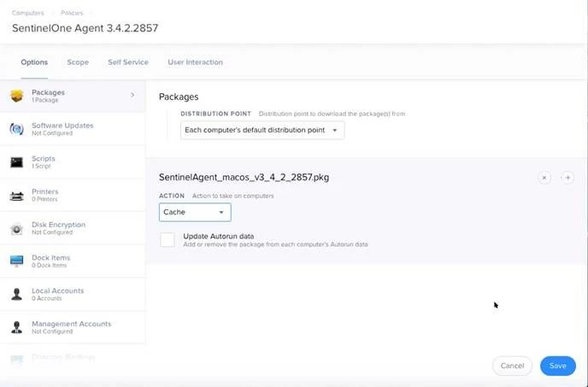Screen dimensions: 588x387
Task: Select the Software Updates label
Action: coord(62,126)
